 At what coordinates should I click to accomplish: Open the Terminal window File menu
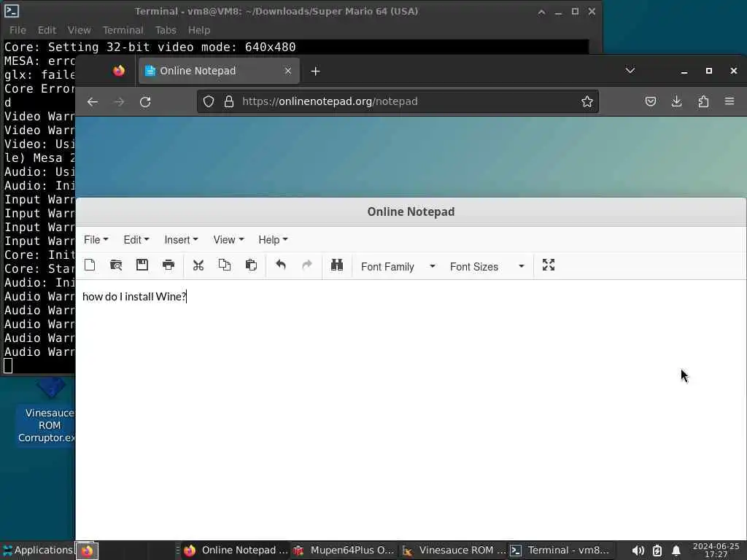18,30
